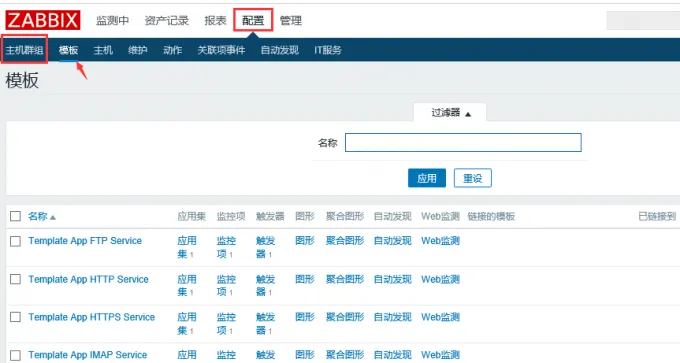Go to 主机群组 submenu

click(24, 50)
